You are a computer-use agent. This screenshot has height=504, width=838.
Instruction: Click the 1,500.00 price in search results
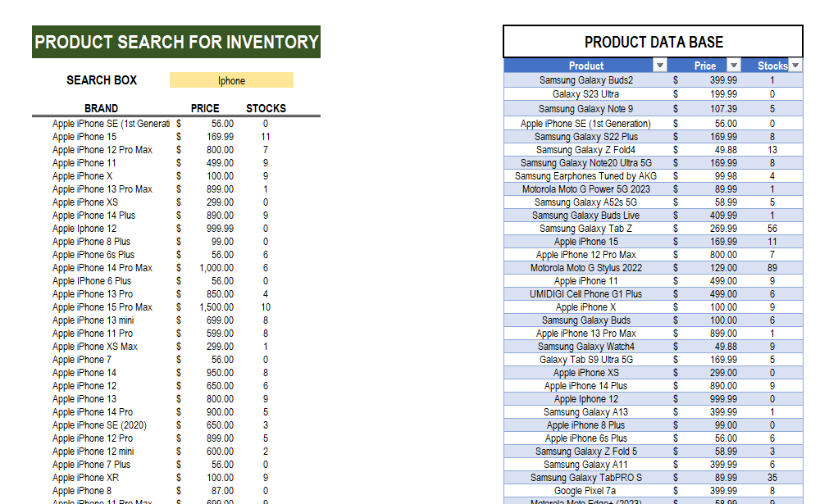coord(216,307)
